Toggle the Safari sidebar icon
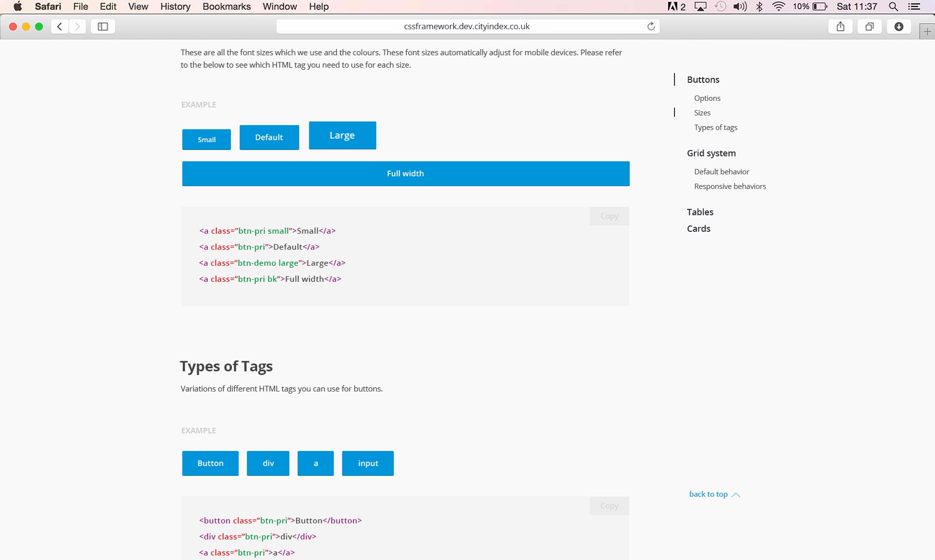Screen dimensions: 935x560 [x=103, y=26]
